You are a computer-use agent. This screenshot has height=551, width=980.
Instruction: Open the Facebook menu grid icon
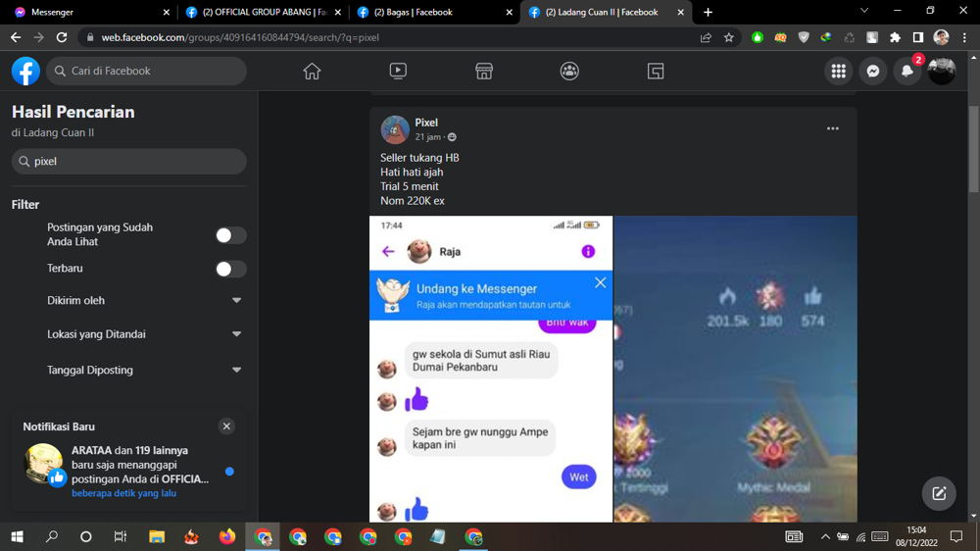(839, 72)
